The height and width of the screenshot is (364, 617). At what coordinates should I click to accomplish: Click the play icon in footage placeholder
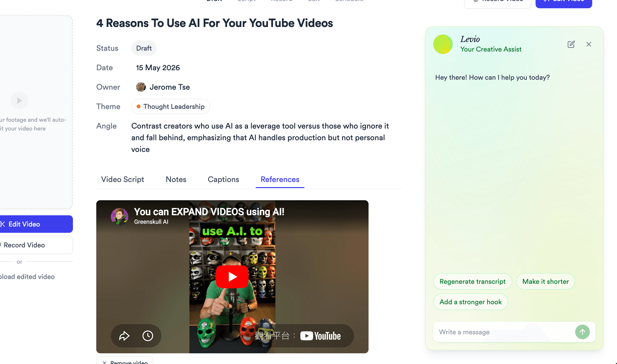(19, 101)
